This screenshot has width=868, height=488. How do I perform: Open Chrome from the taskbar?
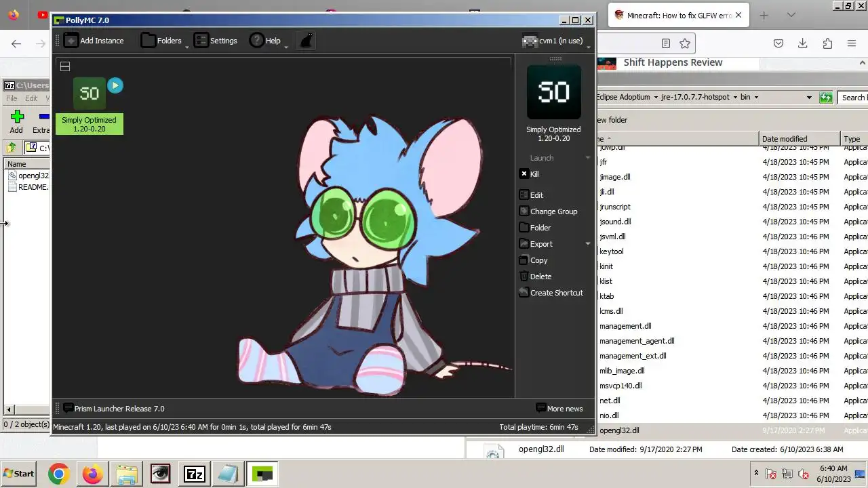click(x=58, y=474)
